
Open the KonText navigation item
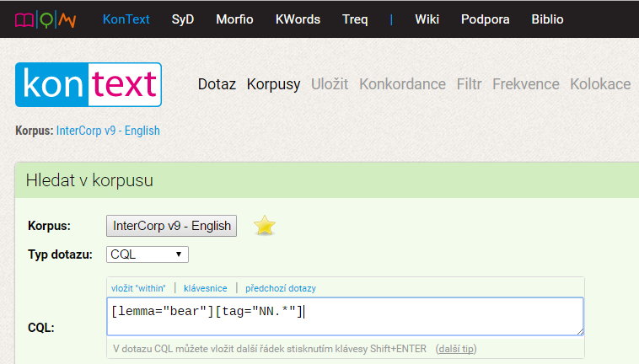click(x=126, y=19)
